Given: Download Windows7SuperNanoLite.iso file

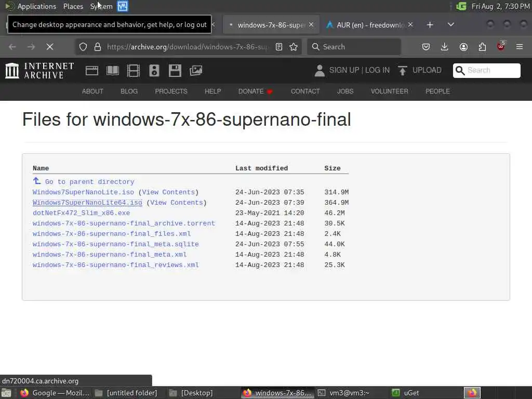Looking at the screenshot, I should click(x=83, y=192).
